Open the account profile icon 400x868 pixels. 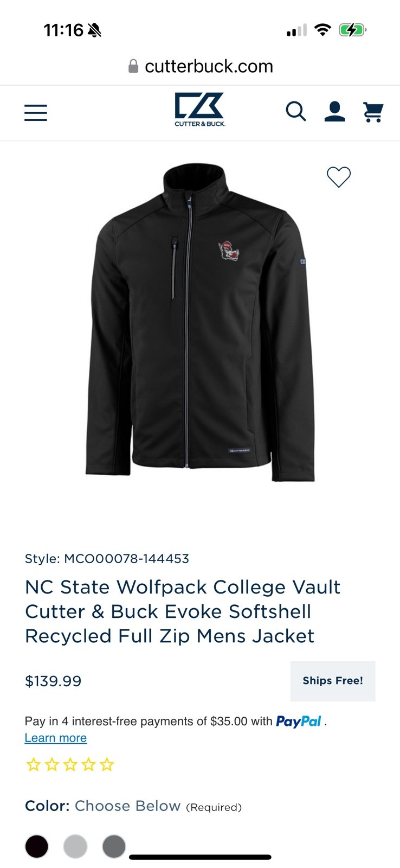pos(335,112)
